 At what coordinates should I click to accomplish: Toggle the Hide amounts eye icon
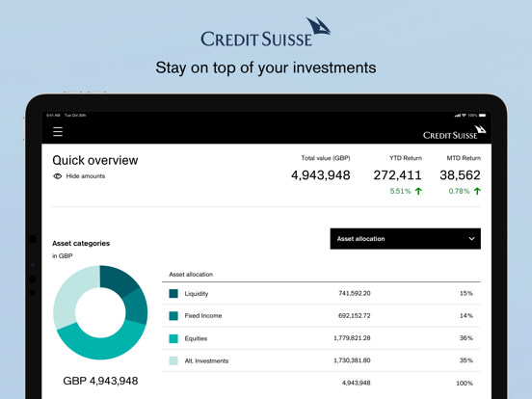pos(57,176)
